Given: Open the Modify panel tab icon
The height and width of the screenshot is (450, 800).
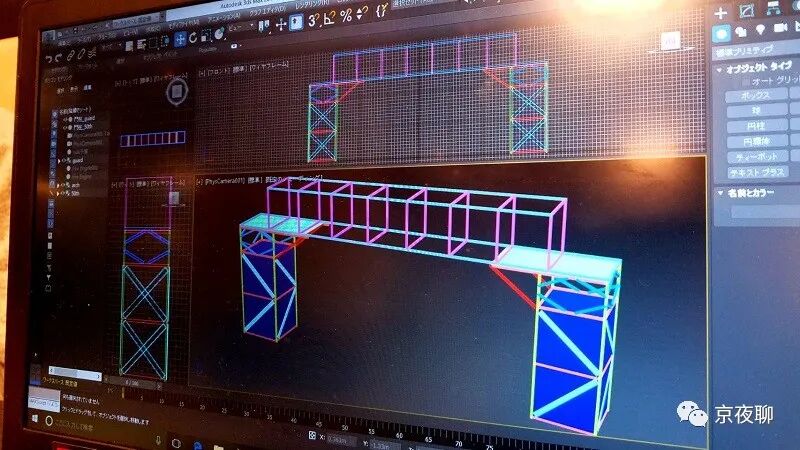Looking at the screenshot, I should [746, 10].
